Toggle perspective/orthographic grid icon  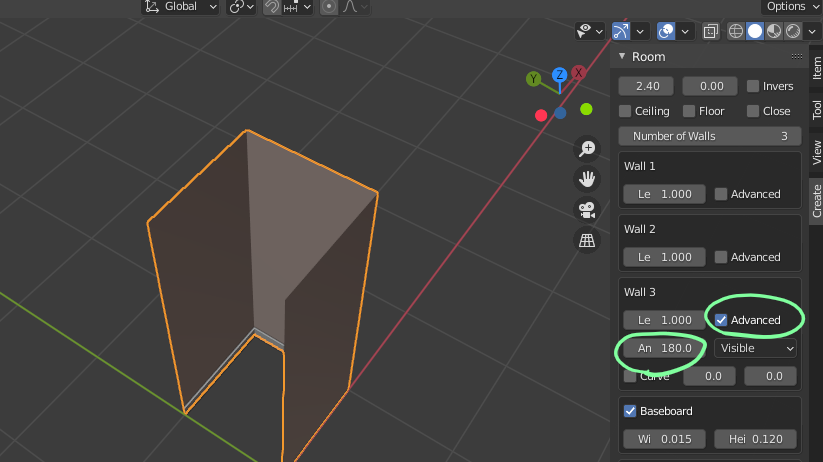tap(587, 240)
